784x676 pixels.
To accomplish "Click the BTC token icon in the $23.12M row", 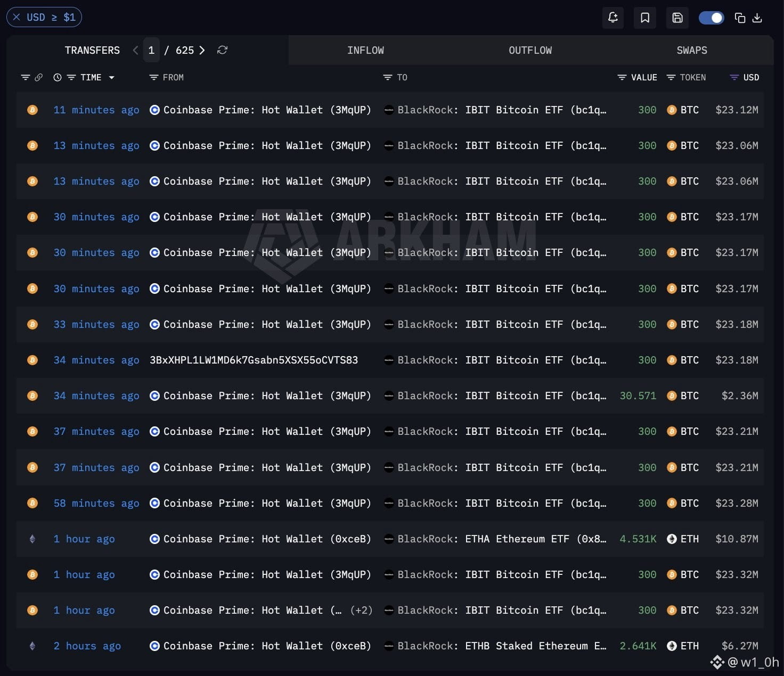I will tap(672, 110).
